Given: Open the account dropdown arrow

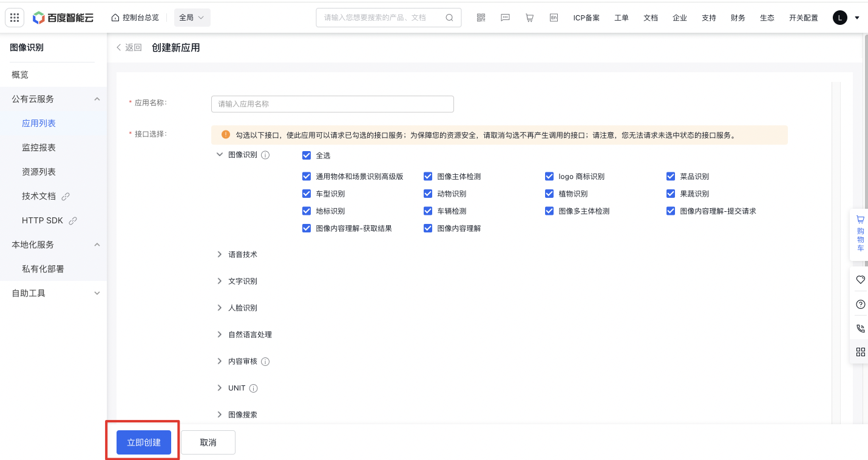Looking at the screenshot, I should (x=857, y=18).
